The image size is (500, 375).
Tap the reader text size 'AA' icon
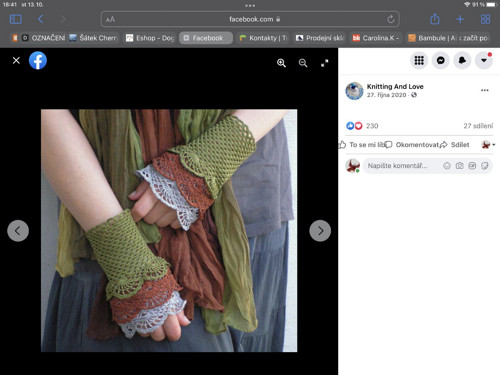[110, 20]
